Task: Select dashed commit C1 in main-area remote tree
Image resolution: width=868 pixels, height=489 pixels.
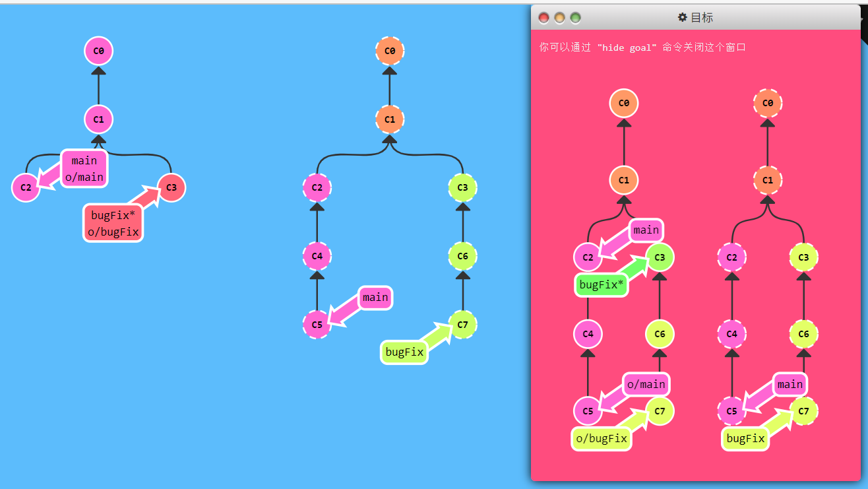Action: tap(390, 119)
